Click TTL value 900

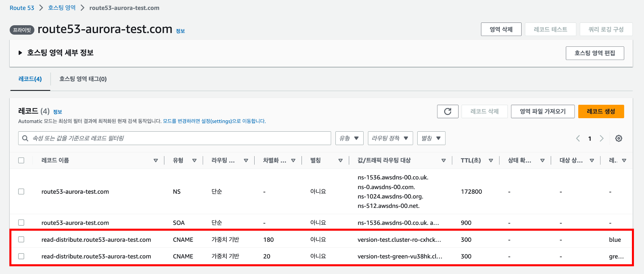coord(466,223)
